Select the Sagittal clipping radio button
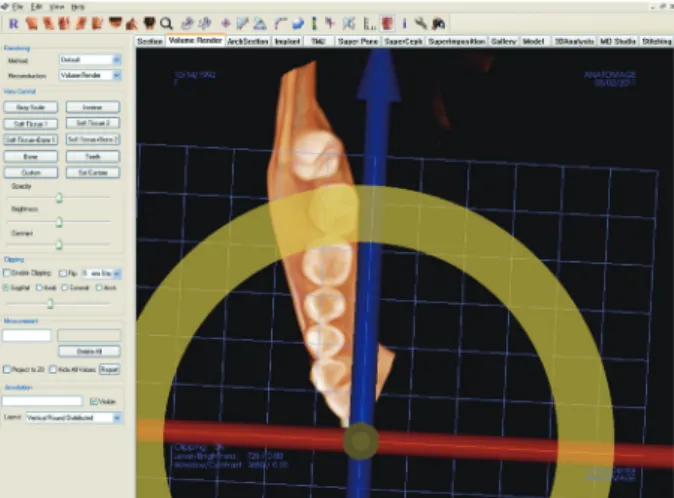This screenshot has height=498, width=674. coord(6,287)
